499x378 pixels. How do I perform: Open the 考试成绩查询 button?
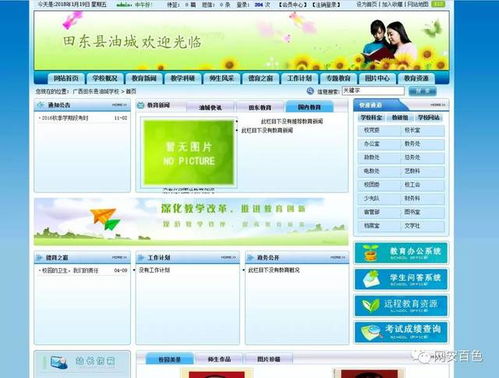[x=401, y=332]
